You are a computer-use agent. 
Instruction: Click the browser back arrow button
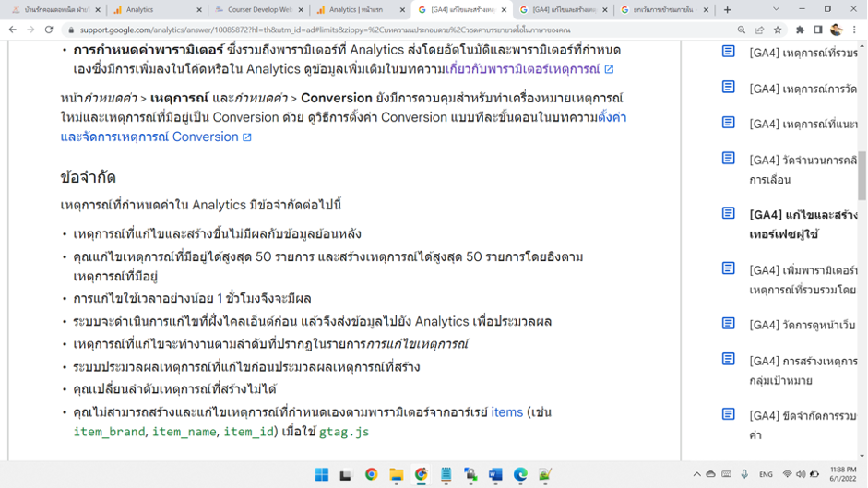(x=12, y=30)
